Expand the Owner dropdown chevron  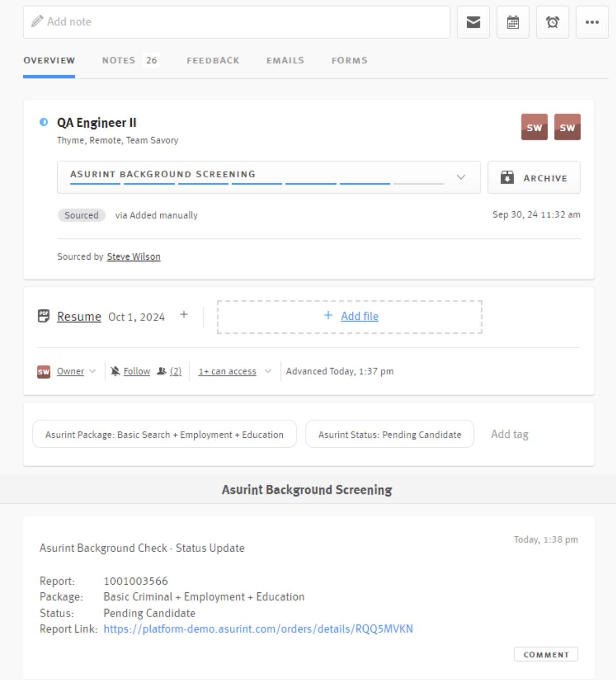[92, 371]
